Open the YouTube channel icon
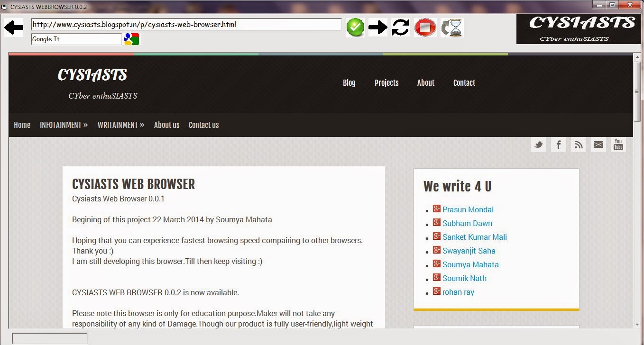Image resolution: width=644 pixels, height=345 pixels. (618, 145)
